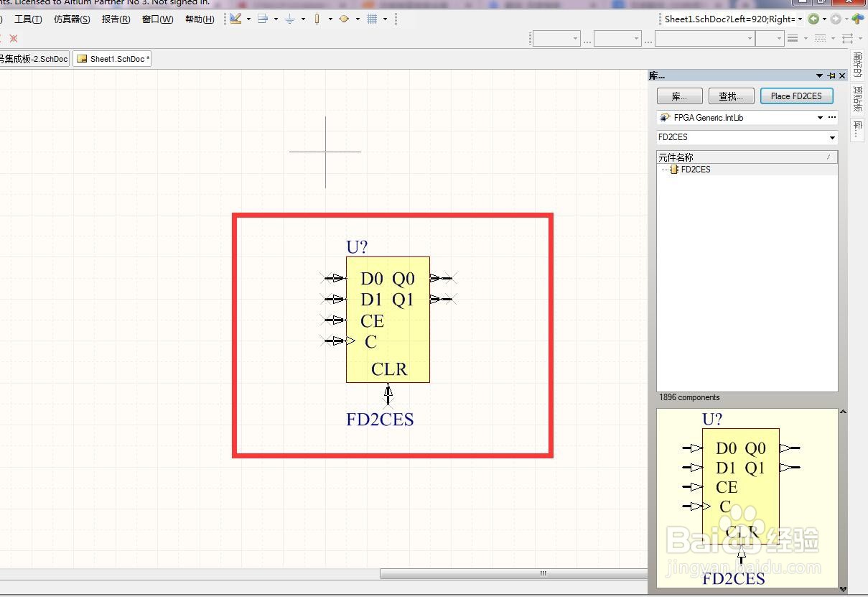
Task: Click the dashed line style icon
Action: (820, 38)
